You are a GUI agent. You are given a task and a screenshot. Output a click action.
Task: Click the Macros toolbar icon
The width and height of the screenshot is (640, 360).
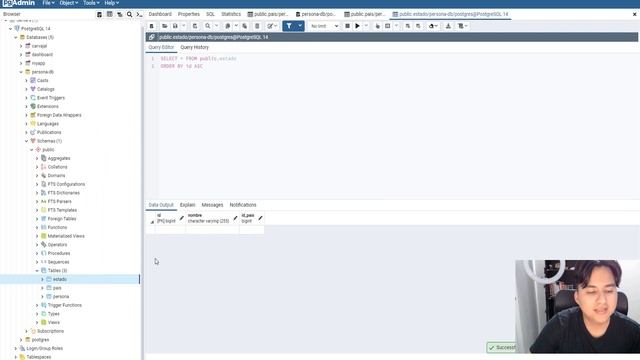[460, 26]
